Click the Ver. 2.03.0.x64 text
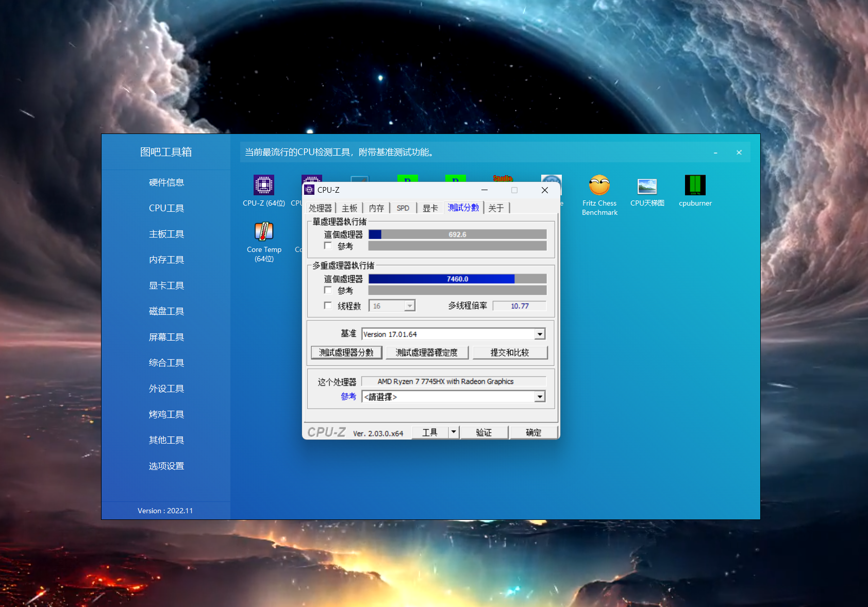The width and height of the screenshot is (868, 607). point(378,433)
